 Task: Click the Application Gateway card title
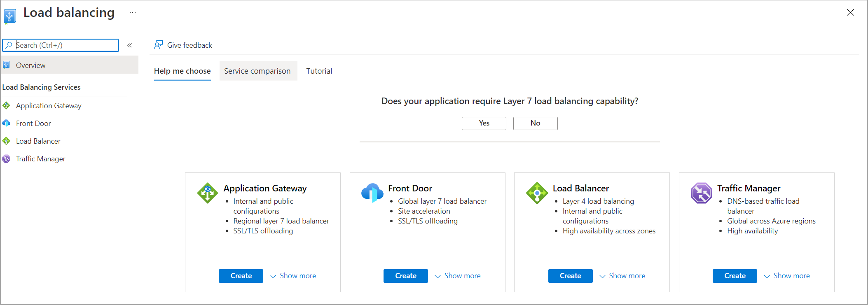[265, 188]
